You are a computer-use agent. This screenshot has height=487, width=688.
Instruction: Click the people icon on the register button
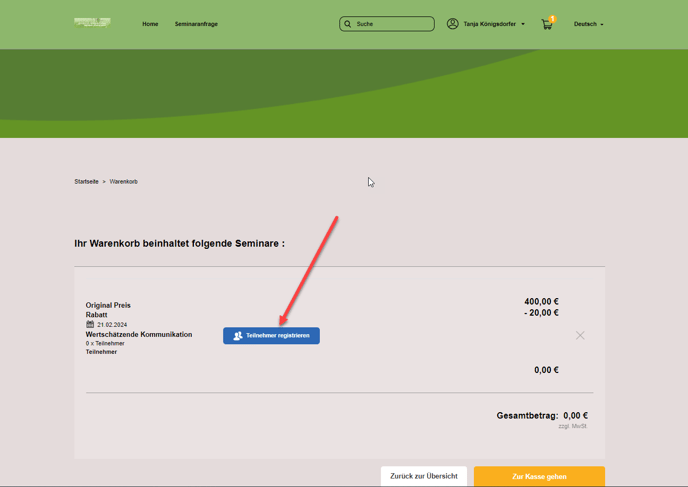point(238,336)
